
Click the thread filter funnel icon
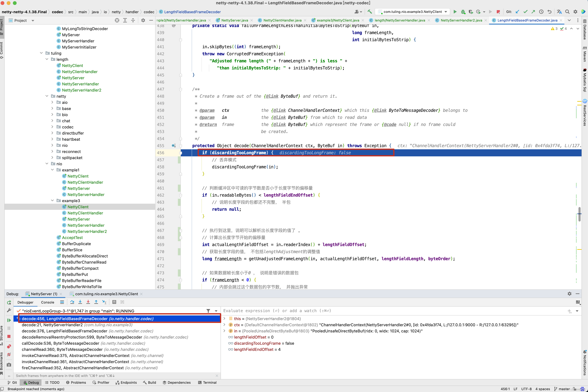pyautogui.click(x=208, y=311)
